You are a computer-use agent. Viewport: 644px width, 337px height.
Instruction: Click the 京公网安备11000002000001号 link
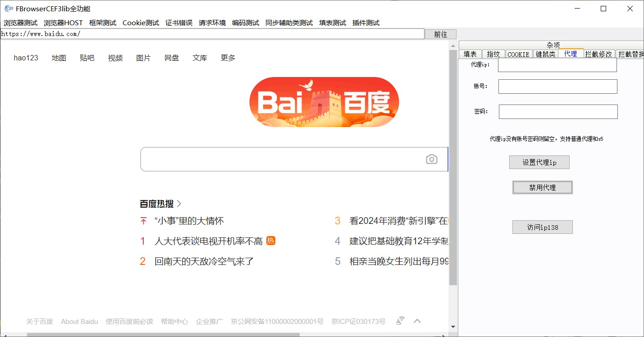point(277,321)
